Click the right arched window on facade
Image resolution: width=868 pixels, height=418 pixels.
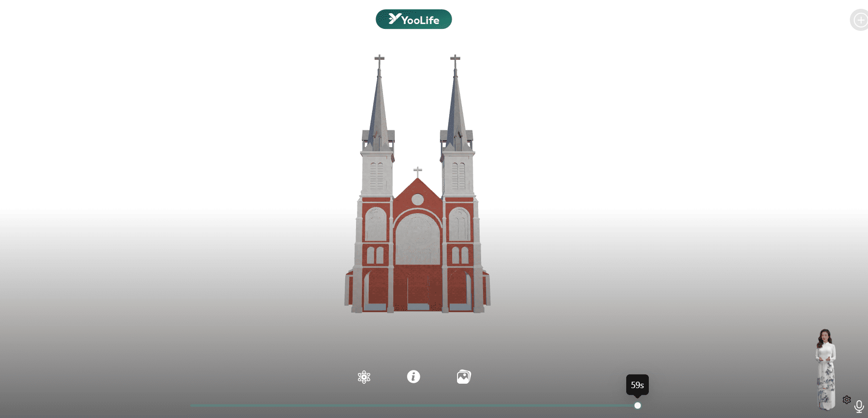460,224
